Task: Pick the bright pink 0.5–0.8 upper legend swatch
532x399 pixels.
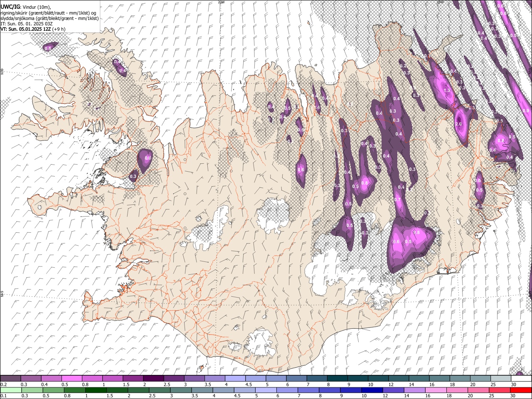Action: point(72,379)
